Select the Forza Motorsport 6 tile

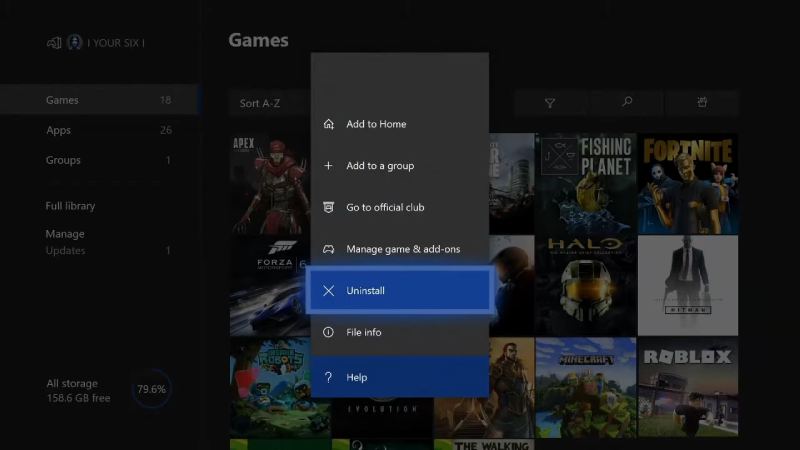pos(270,286)
